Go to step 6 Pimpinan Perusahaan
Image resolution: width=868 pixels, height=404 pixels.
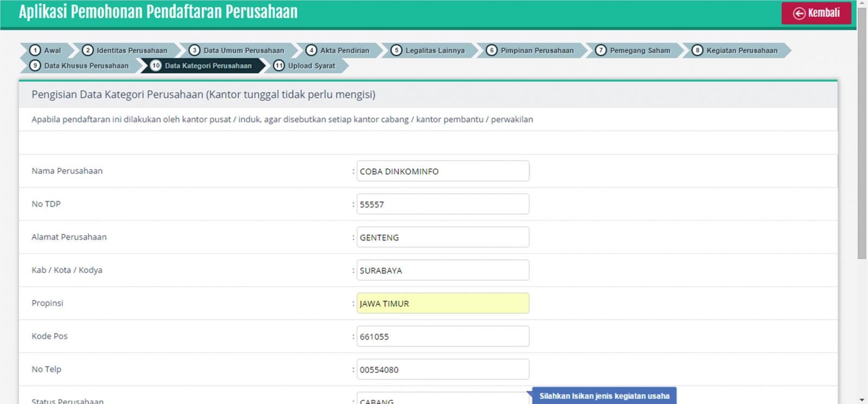(531, 50)
